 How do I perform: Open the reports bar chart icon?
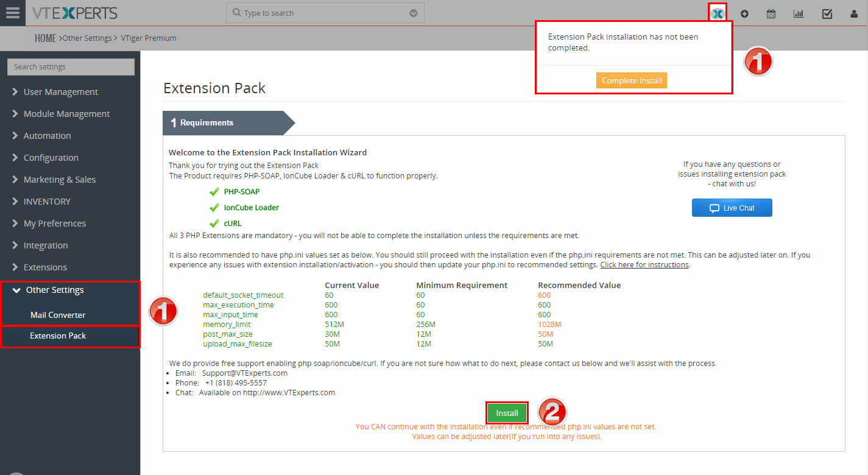[x=799, y=14]
